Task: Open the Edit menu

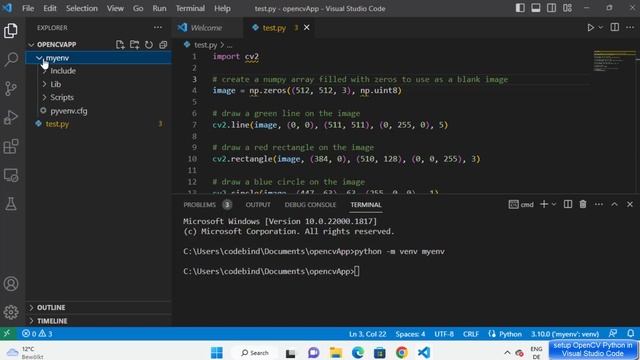Action: [x=50, y=8]
